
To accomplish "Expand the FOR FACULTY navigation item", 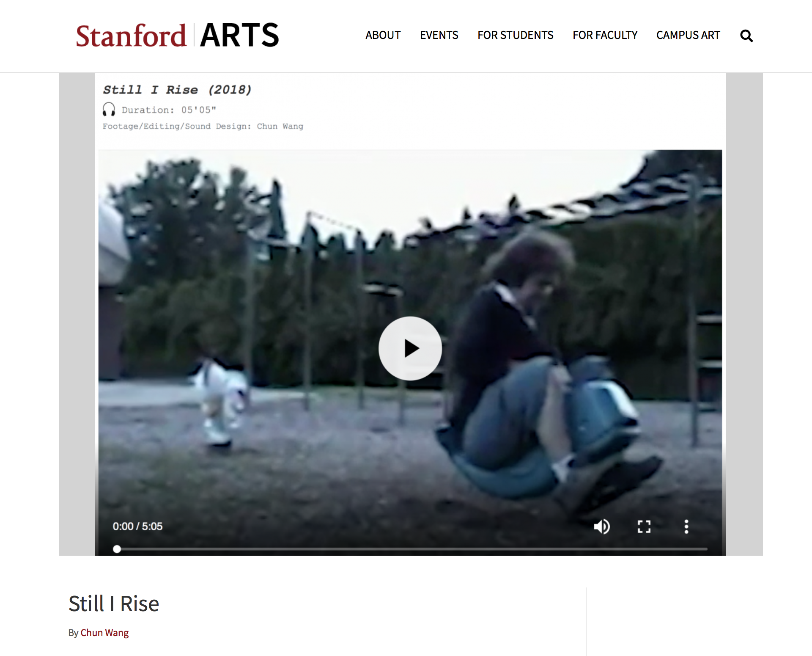I will point(605,35).
